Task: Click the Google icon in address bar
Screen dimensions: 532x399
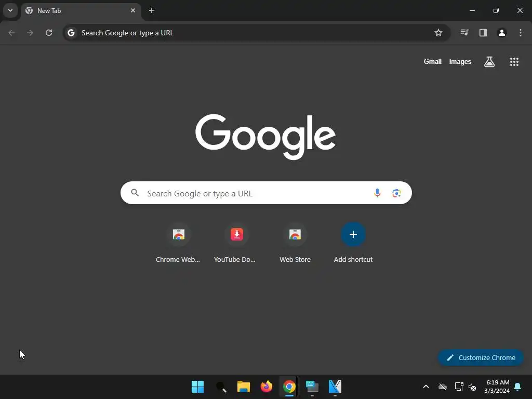Action: (71, 33)
